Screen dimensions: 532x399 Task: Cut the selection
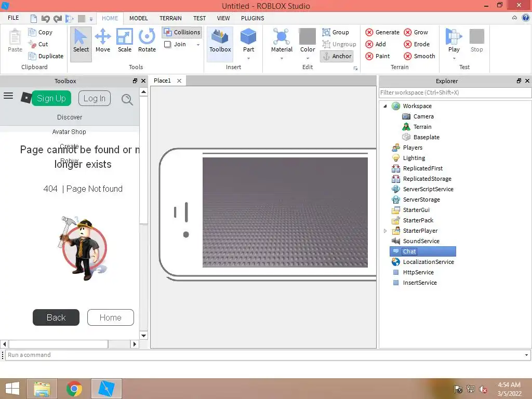point(38,44)
